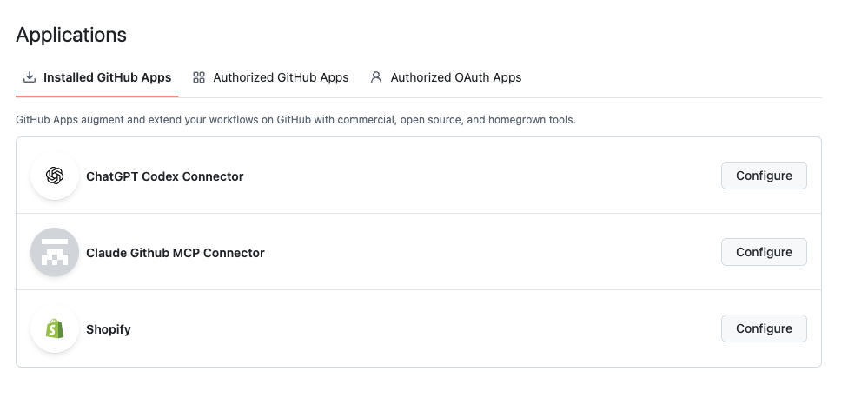Configure the ChatGPT Codex Connector app
Screen dimensions: 868x398
point(764,176)
